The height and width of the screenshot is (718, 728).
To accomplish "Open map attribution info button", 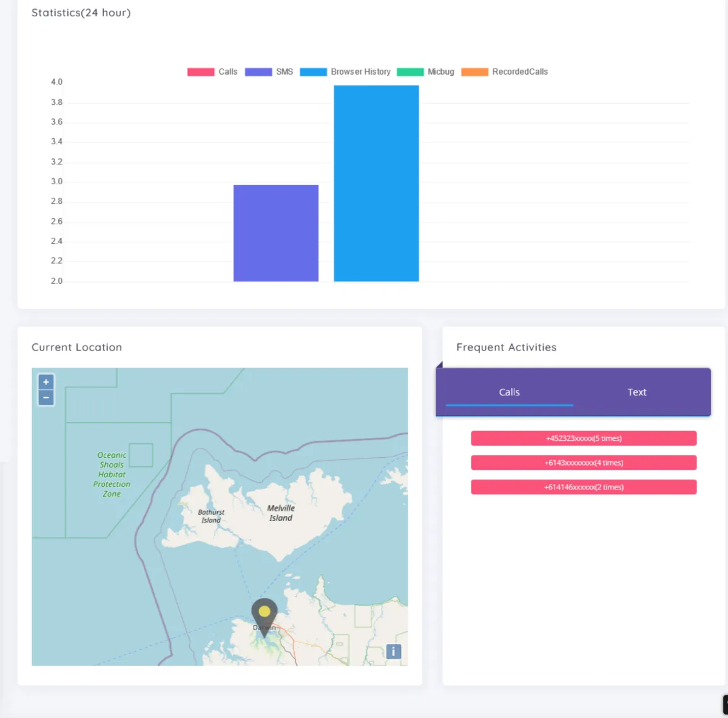I will [x=393, y=651].
